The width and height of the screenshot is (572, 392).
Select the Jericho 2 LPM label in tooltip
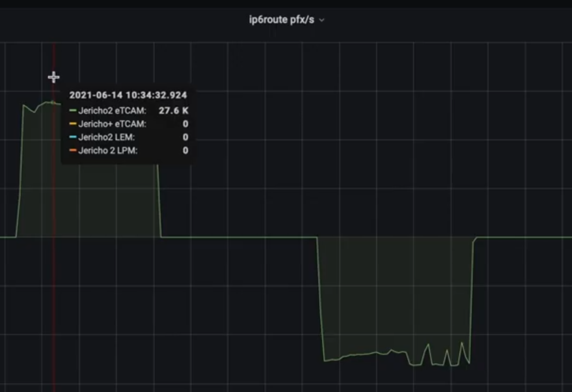[108, 151]
